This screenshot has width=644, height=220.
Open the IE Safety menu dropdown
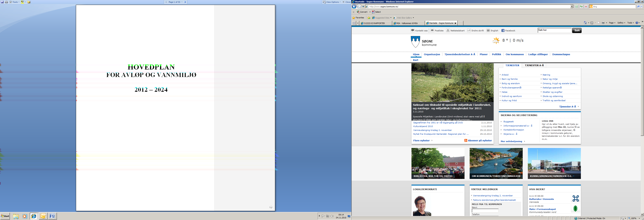pyautogui.click(x=621, y=23)
